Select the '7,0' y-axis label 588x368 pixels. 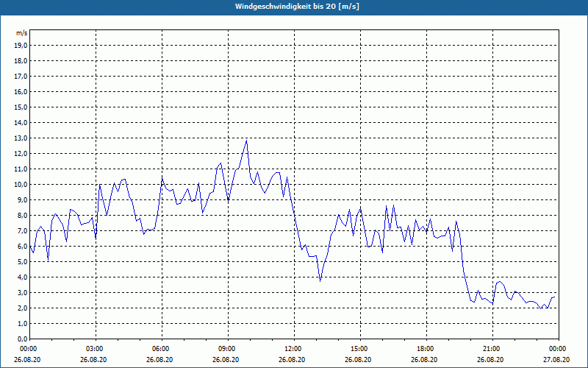[22, 230]
